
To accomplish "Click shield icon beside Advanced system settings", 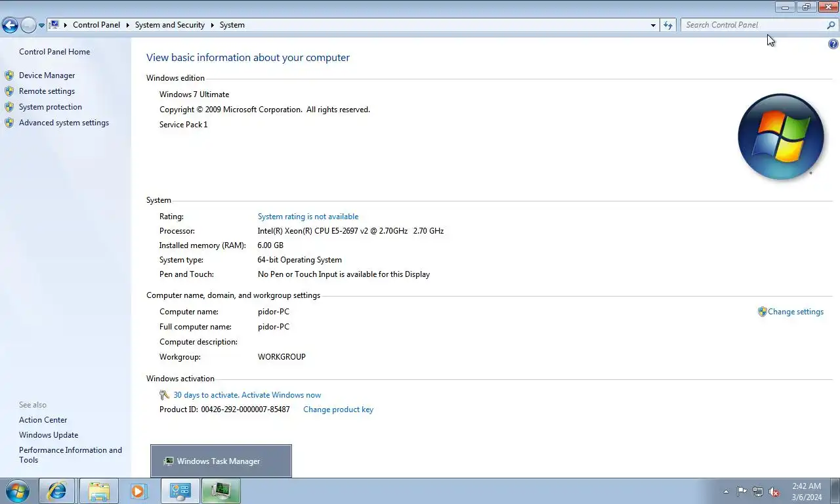I will [x=9, y=123].
